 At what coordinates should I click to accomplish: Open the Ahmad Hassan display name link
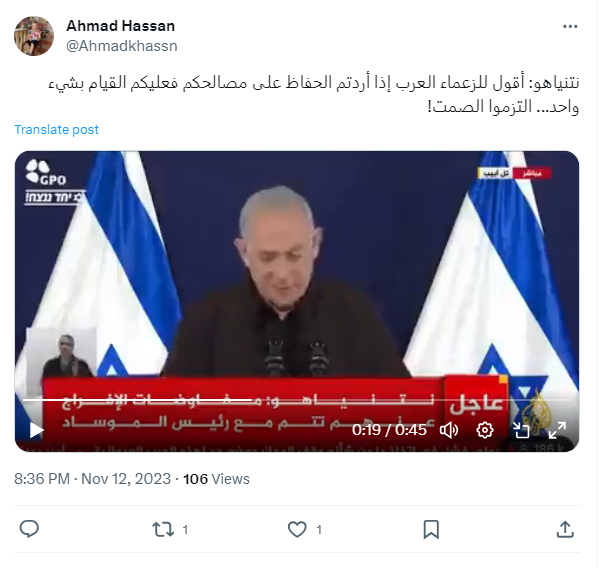point(120,26)
